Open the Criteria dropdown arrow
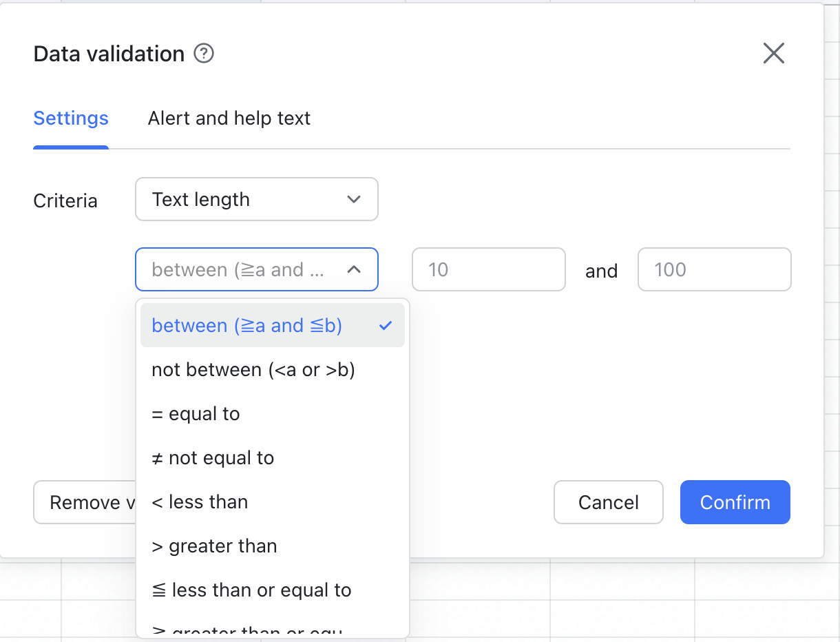Screen dimensions: 840x642 point(354,199)
